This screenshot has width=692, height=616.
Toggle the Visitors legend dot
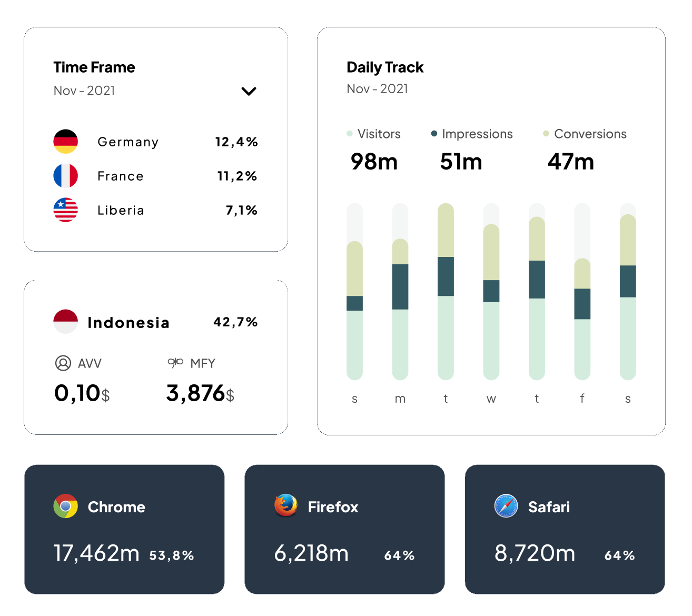pyautogui.click(x=350, y=134)
